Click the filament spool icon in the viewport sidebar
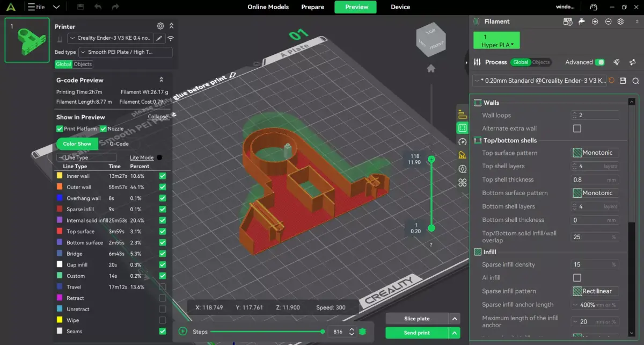 [x=462, y=169]
